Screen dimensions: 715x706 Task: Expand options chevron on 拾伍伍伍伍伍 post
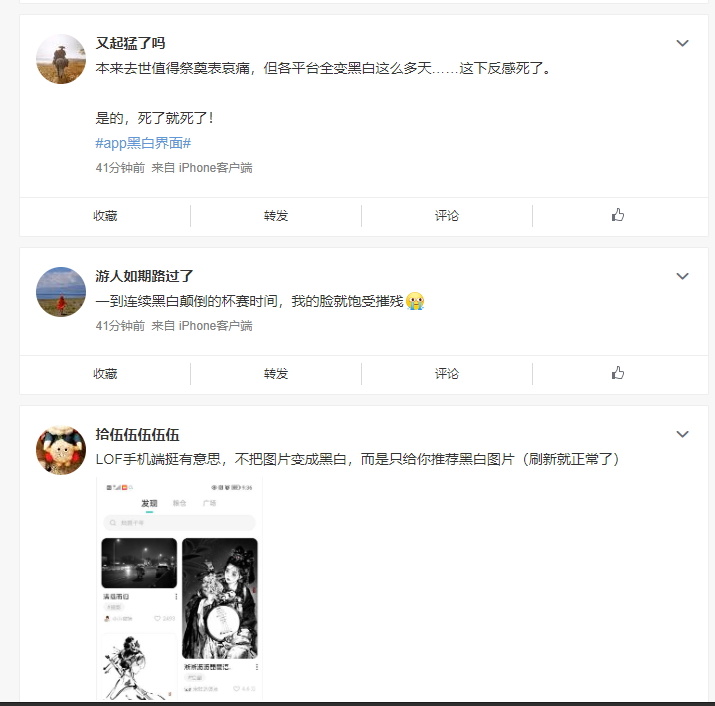pos(682,434)
